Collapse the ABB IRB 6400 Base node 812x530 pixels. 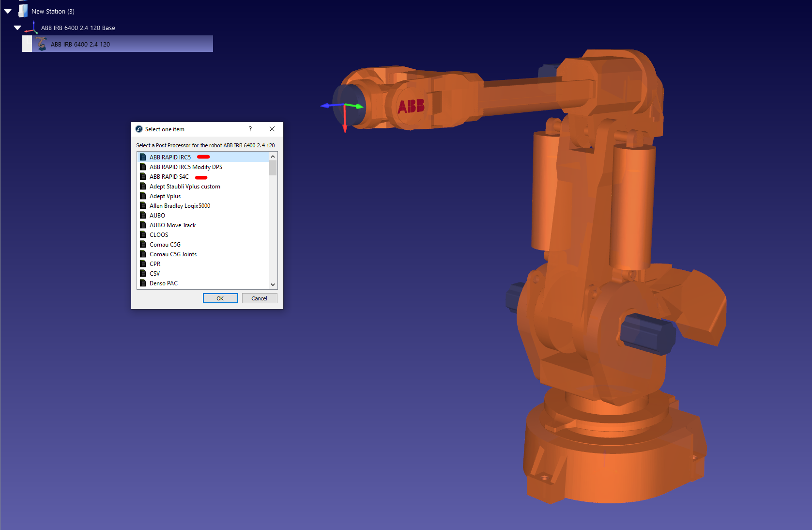point(17,28)
